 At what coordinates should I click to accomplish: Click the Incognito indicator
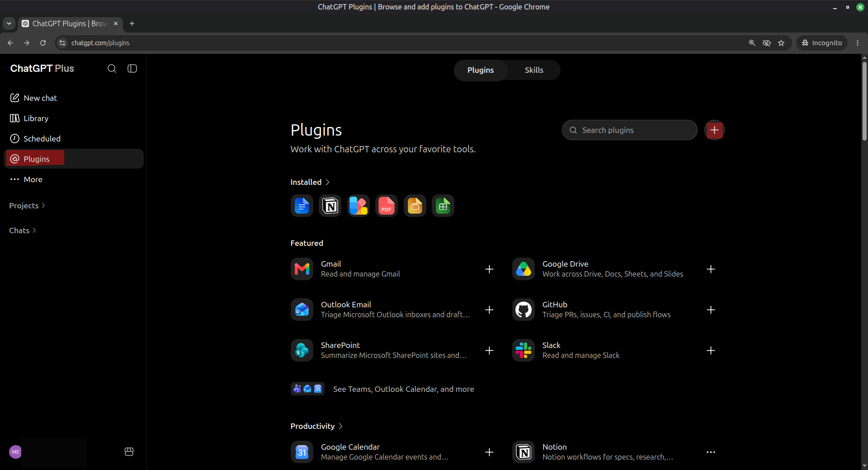(822, 43)
